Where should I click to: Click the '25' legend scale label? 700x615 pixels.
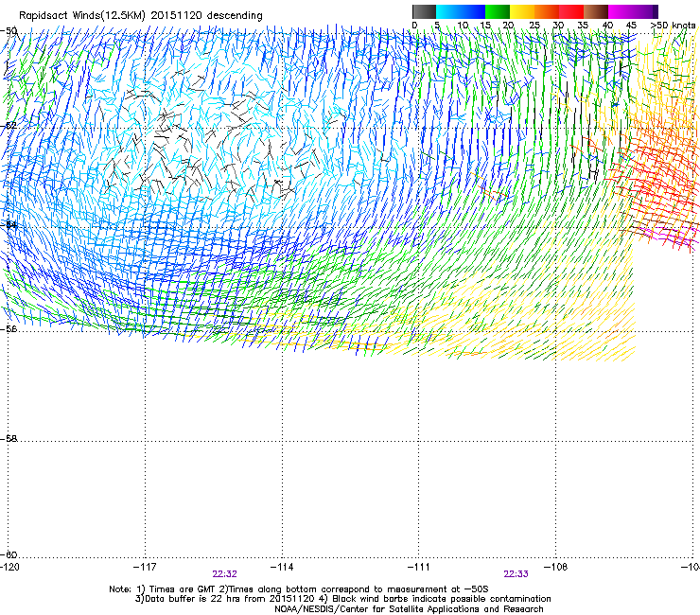pyautogui.click(x=534, y=26)
